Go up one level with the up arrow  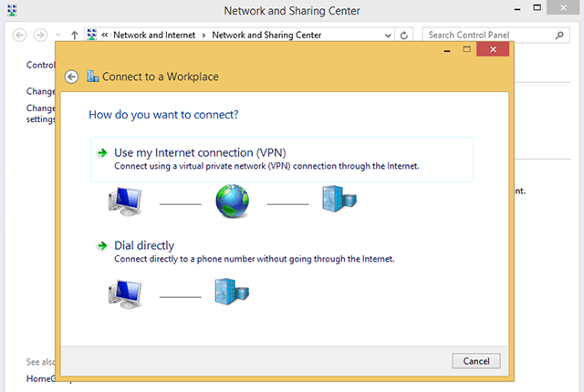[75, 36]
